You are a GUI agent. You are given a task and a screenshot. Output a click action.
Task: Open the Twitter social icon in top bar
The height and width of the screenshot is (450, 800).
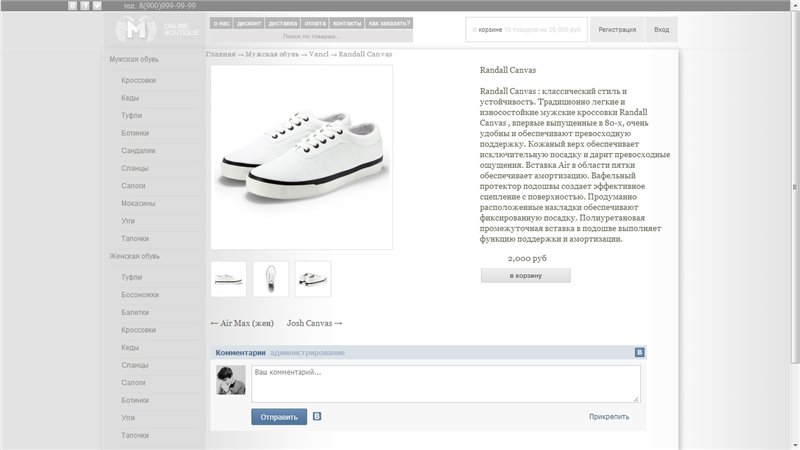97,6
